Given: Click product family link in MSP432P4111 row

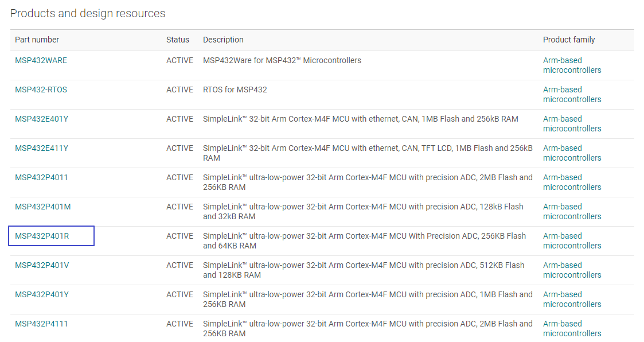Looking at the screenshot, I should 572,329.
